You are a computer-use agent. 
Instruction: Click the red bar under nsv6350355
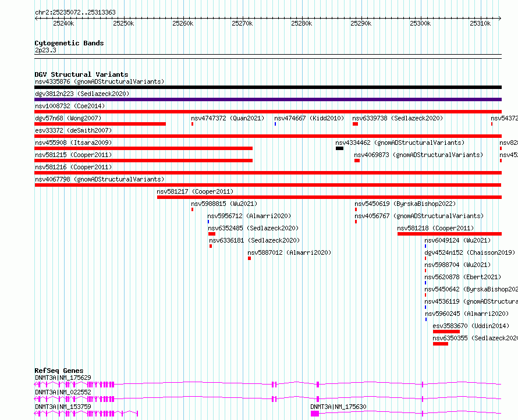[x=441, y=344]
